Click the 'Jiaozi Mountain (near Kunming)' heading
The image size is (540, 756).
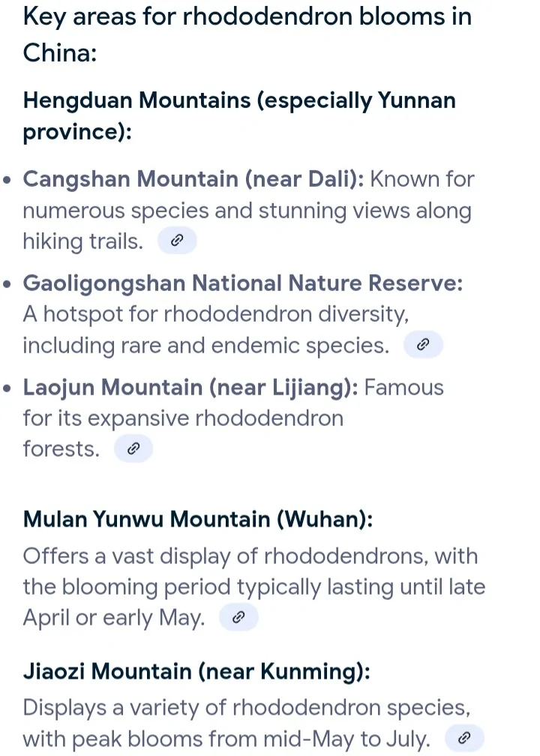(196, 670)
